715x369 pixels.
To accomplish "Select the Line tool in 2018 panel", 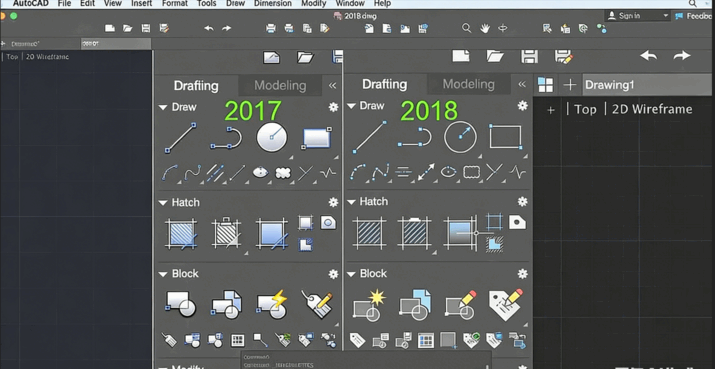I will pyautogui.click(x=369, y=137).
